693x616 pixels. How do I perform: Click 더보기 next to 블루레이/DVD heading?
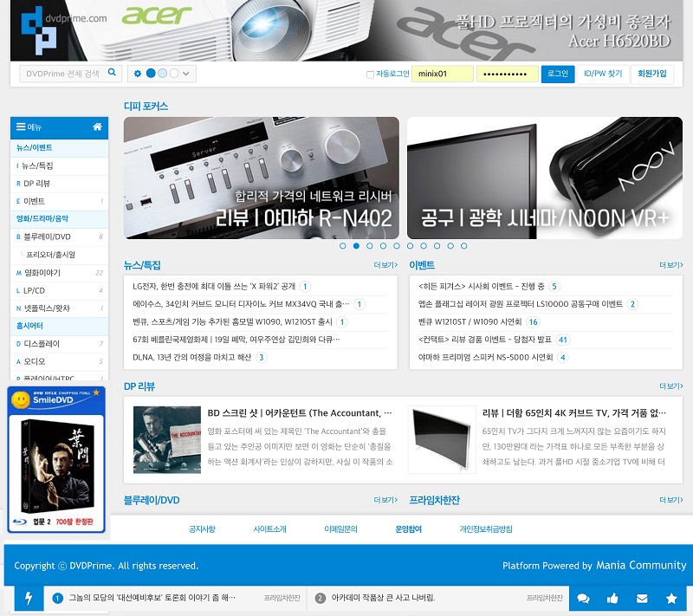click(385, 500)
